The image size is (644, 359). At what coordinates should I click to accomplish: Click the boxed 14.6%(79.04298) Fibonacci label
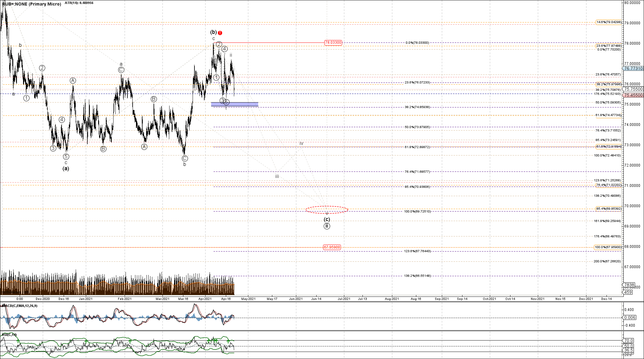(609, 22)
